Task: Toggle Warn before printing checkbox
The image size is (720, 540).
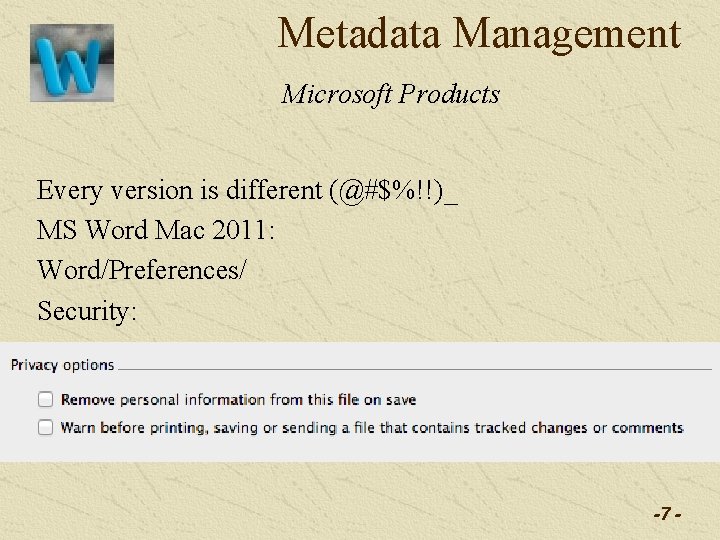Action: click(x=46, y=427)
